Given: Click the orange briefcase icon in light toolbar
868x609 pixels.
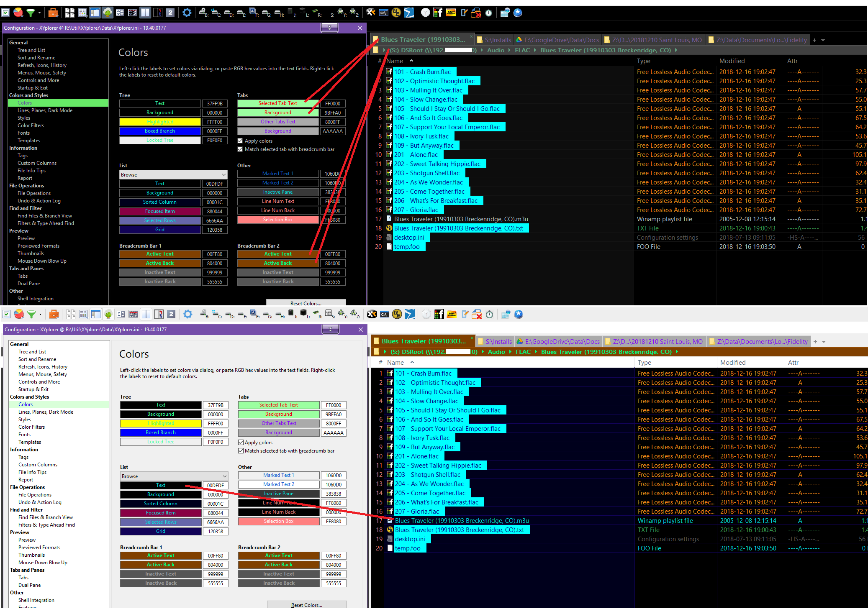Looking at the screenshot, I should (54, 314).
